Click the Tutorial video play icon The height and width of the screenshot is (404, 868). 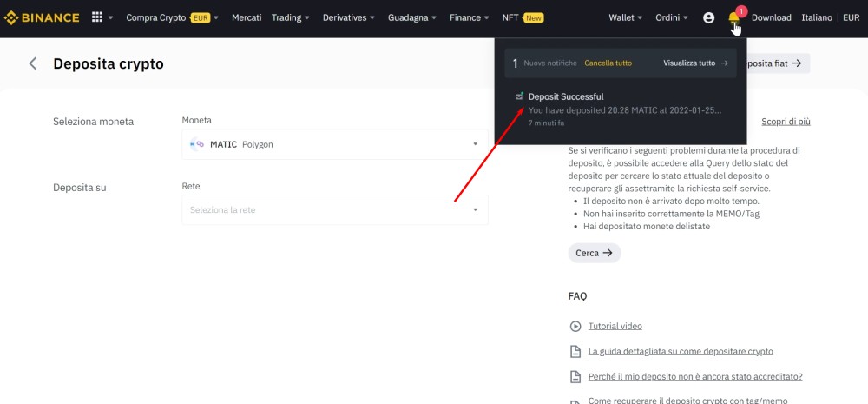(575, 327)
